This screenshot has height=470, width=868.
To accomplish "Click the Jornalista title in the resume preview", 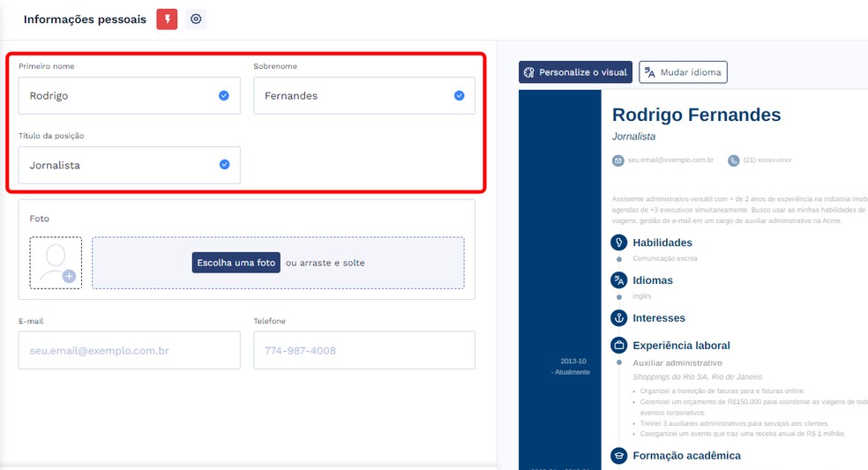I will pos(633,136).
